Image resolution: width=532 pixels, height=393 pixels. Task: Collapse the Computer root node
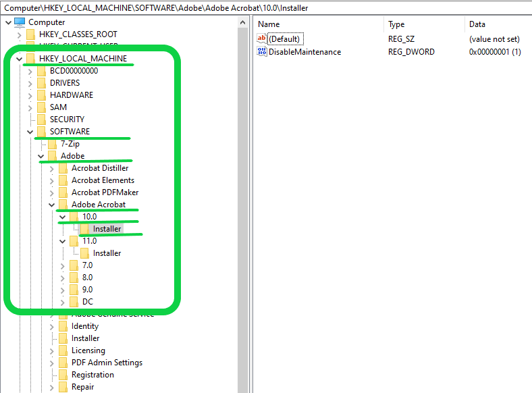click(x=9, y=22)
